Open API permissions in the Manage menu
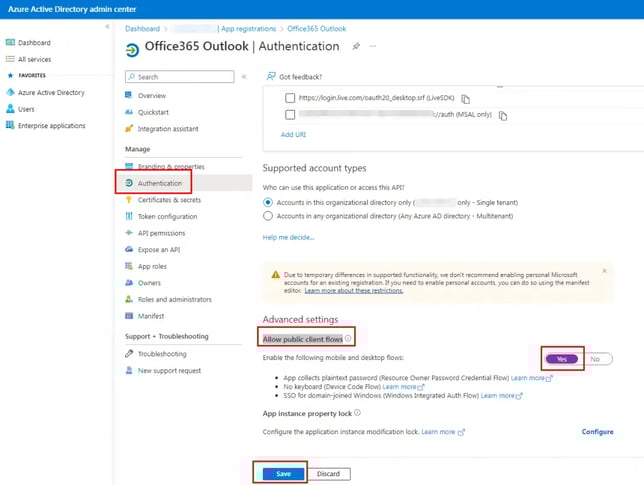Image resolution: width=644 pixels, height=485 pixels. coord(160,233)
